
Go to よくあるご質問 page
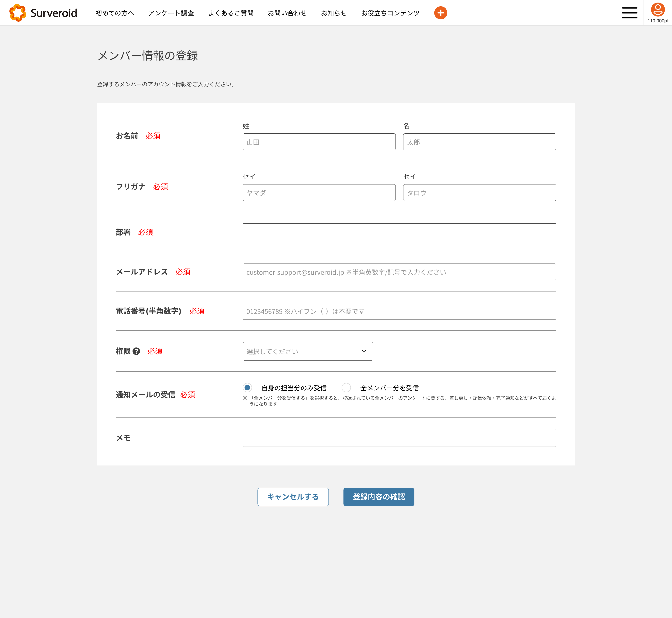pyautogui.click(x=231, y=13)
